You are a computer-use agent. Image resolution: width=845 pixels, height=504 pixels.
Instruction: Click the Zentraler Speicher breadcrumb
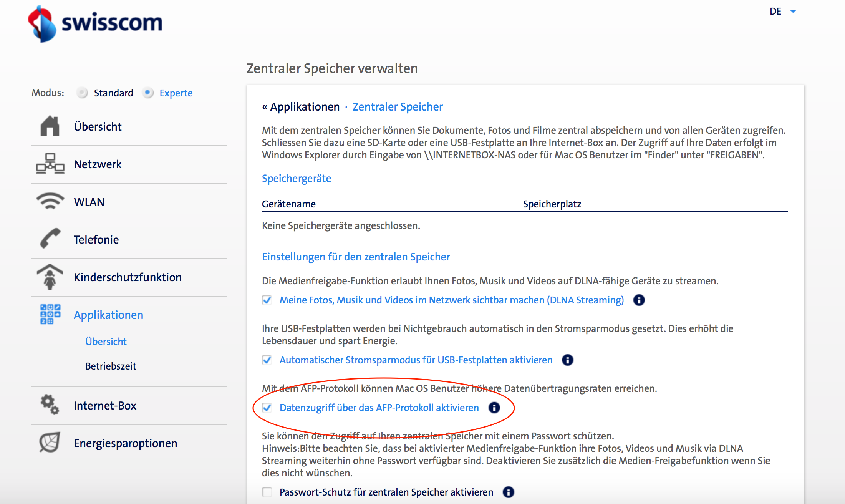click(x=398, y=106)
